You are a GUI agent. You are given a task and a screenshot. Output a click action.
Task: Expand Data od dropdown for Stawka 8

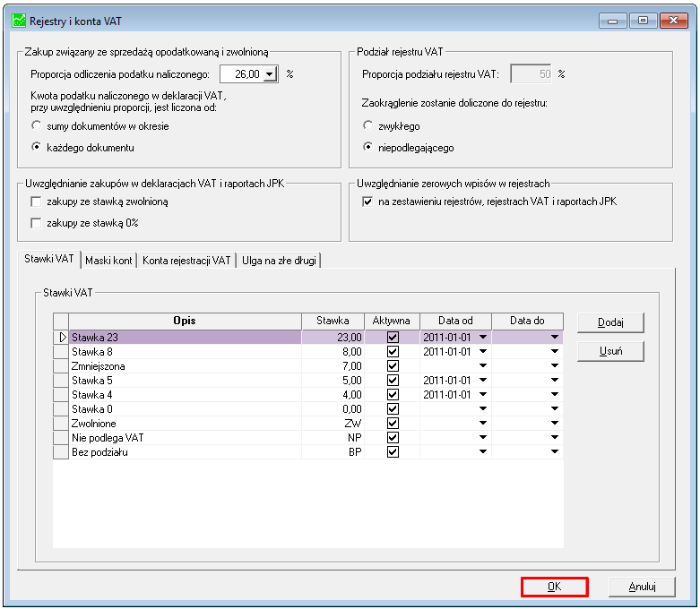click(483, 352)
